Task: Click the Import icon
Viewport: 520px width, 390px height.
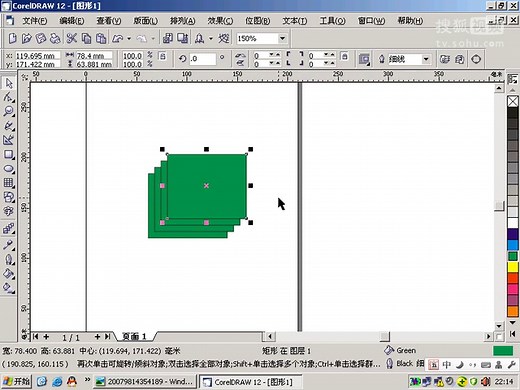Action: (168, 38)
